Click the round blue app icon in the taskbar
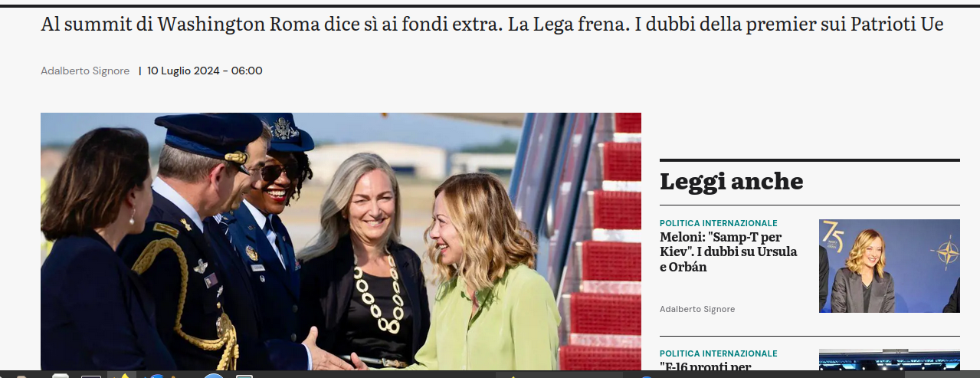 (213, 376)
